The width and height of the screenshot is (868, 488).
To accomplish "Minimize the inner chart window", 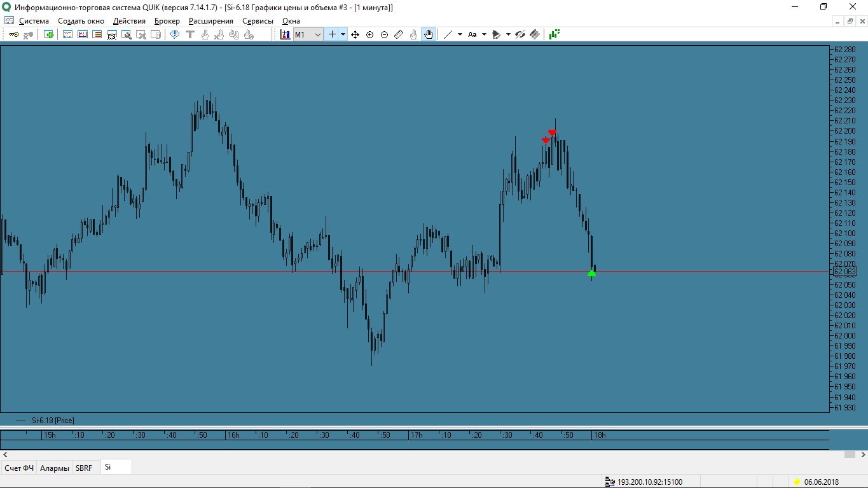I will [x=837, y=21].
